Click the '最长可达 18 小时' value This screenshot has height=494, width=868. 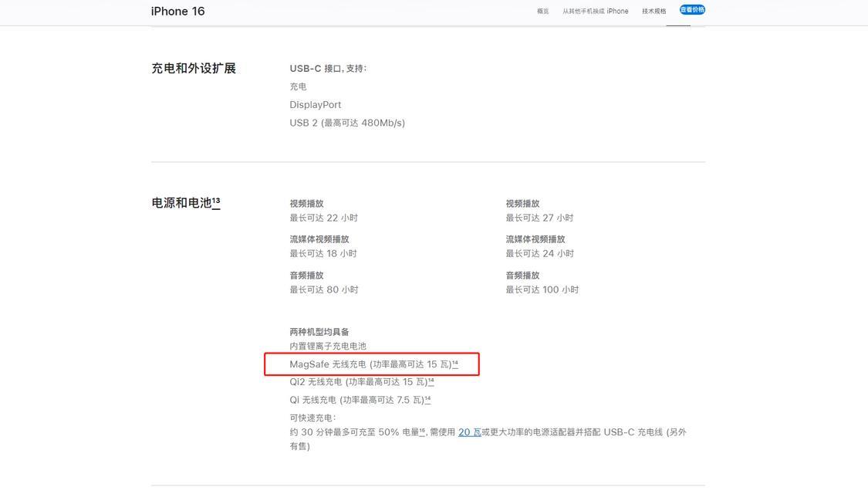click(x=323, y=254)
